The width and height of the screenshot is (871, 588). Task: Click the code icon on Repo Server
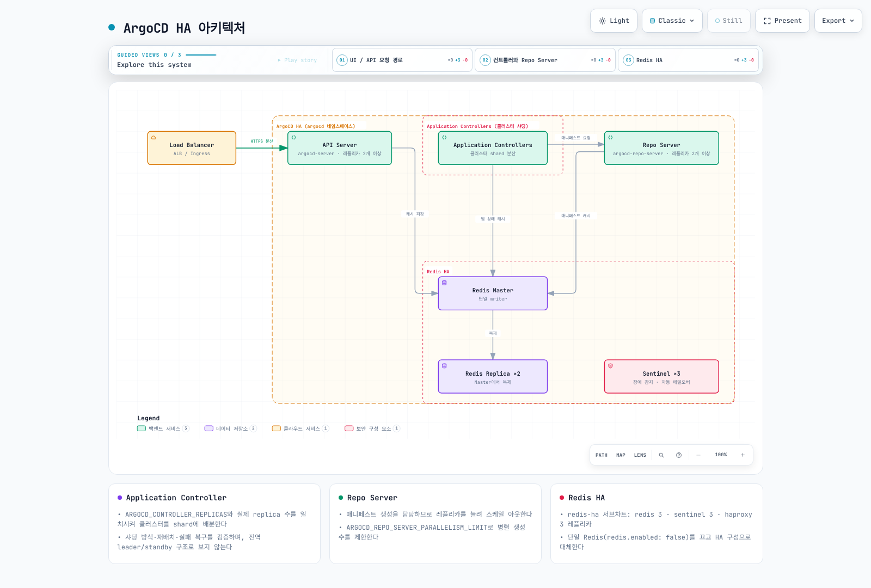[610, 138]
